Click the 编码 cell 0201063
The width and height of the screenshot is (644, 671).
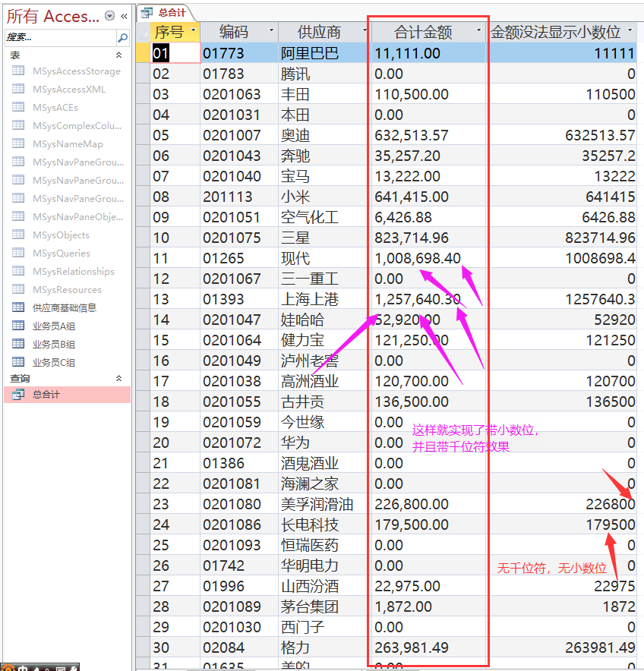[x=239, y=94]
